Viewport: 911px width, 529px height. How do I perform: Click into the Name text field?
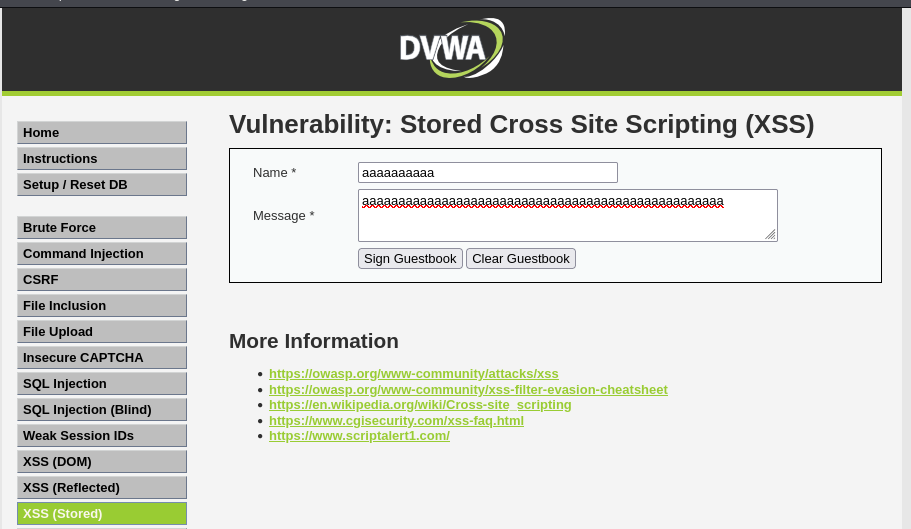point(487,173)
